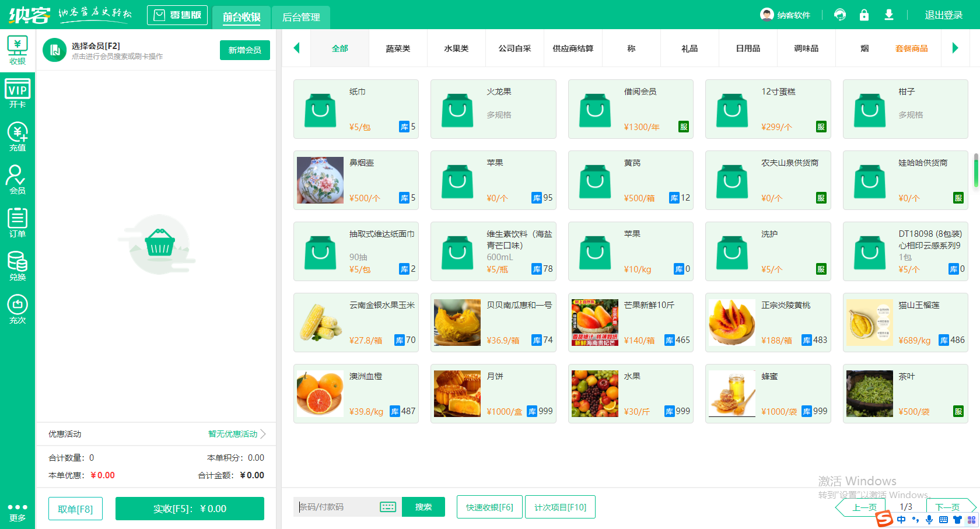Select the 云南金银水果玉米 product card
The height and width of the screenshot is (529, 980).
356,323
